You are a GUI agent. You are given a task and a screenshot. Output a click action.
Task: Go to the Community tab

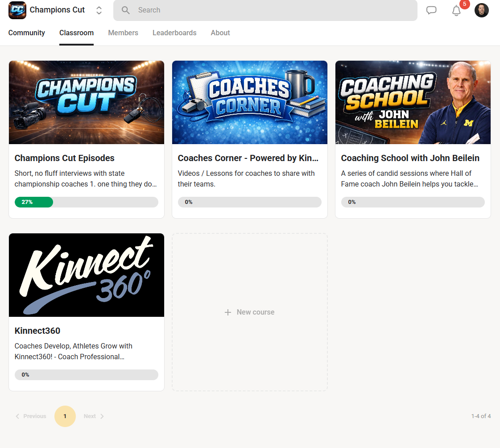click(27, 33)
